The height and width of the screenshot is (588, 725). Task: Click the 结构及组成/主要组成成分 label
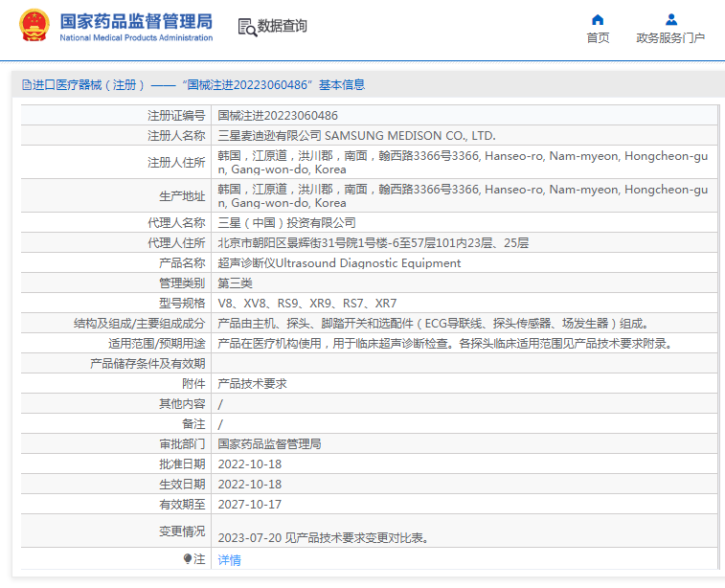coord(139,323)
